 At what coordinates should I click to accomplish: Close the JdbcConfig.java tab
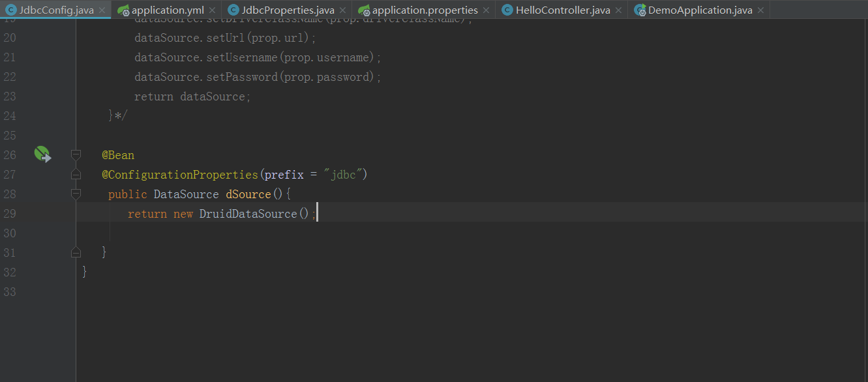point(102,10)
